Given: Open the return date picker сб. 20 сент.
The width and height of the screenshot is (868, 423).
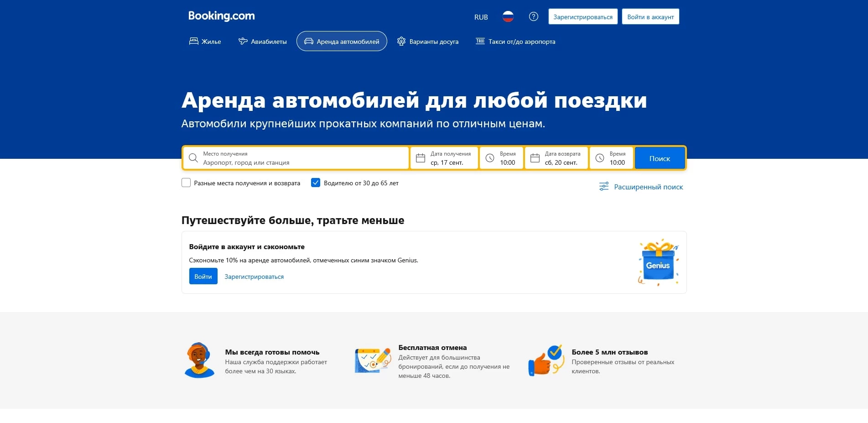Looking at the screenshot, I should pyautogui.click(x=556, y=158).
